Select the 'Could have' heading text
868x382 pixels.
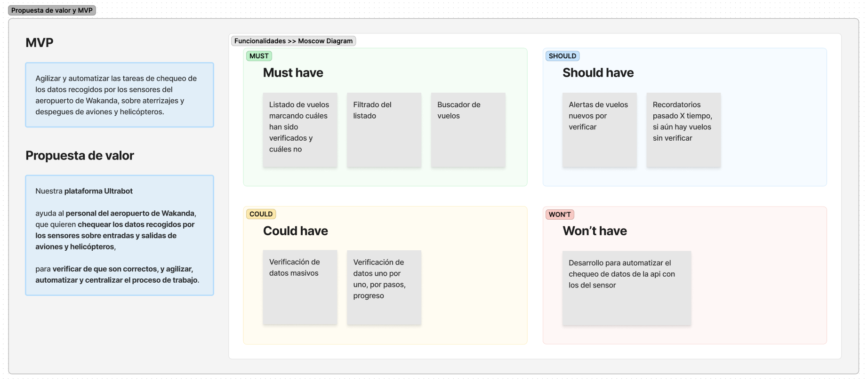296,231
